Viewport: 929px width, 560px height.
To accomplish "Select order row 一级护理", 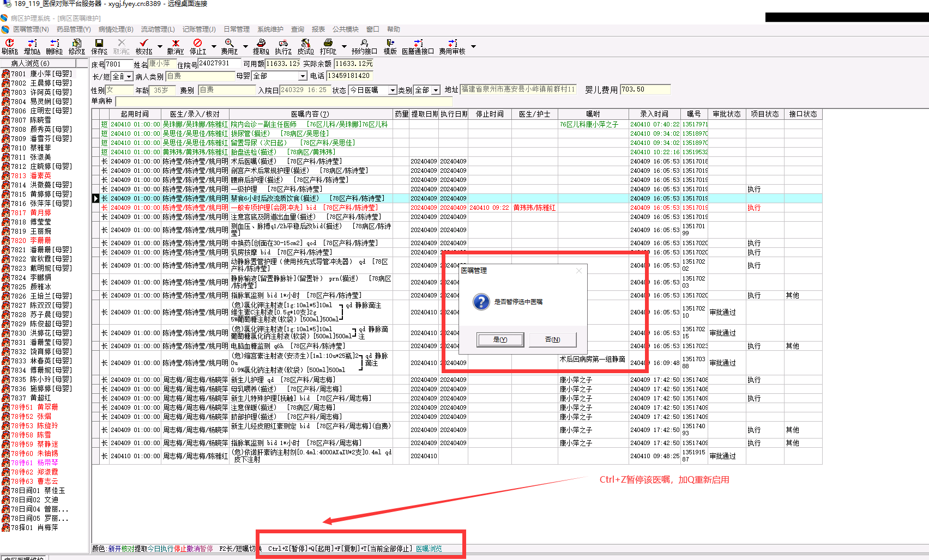I will click(x=457, y=189).
